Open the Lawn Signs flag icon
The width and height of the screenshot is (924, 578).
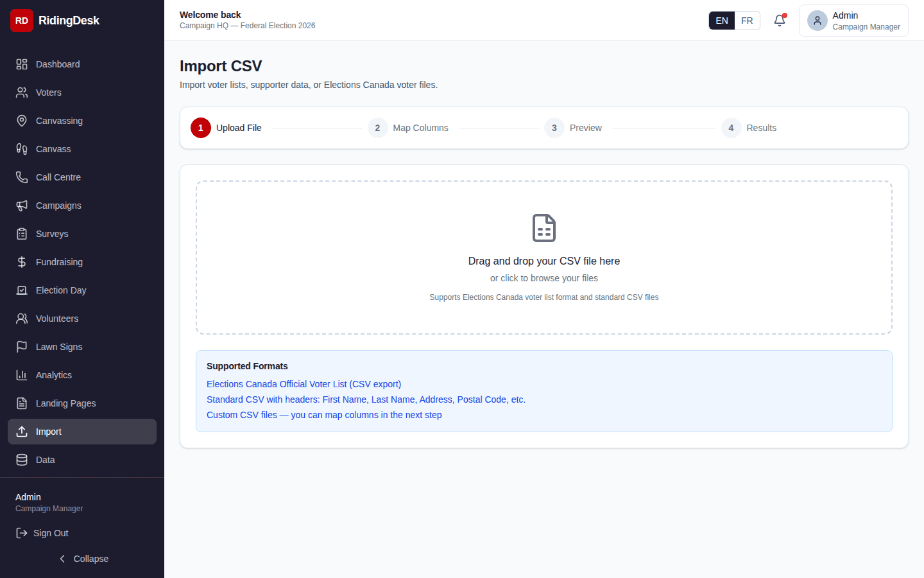pyautogui.click(x=21, y=347)
